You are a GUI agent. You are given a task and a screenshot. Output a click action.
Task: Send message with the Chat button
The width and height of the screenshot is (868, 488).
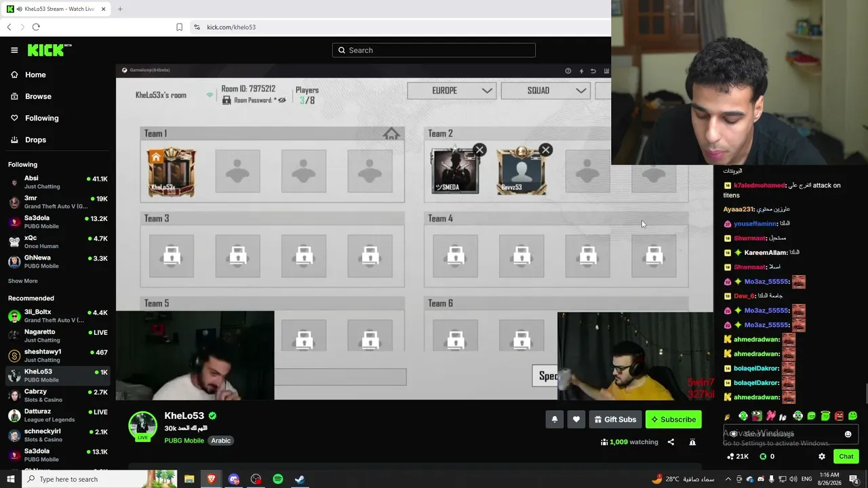846,456
